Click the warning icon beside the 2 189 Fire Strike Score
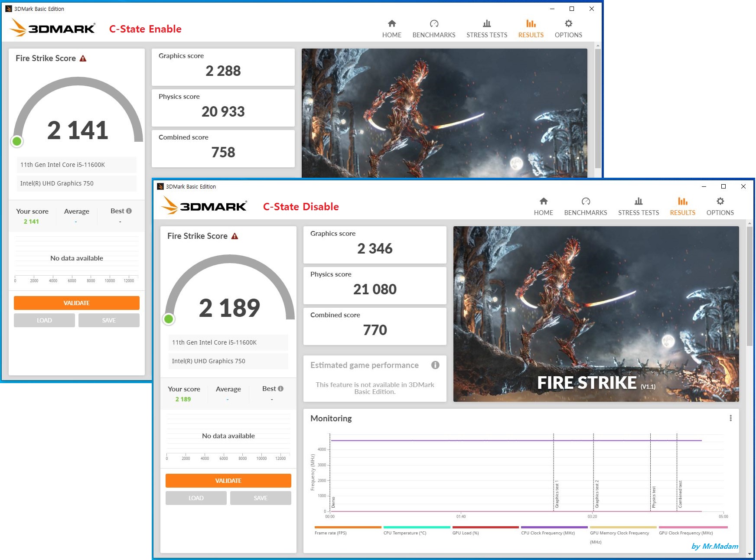Screen dimensions: 756x560 (235, 236)
